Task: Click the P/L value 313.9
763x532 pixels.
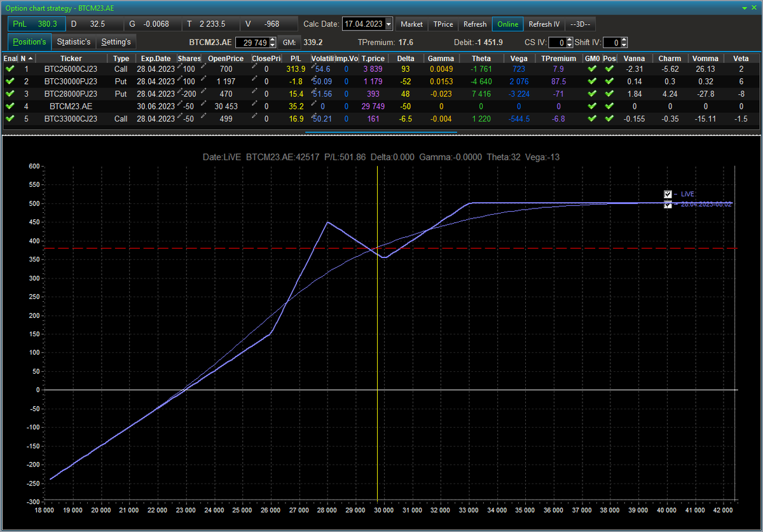Action: pos(296,69)
